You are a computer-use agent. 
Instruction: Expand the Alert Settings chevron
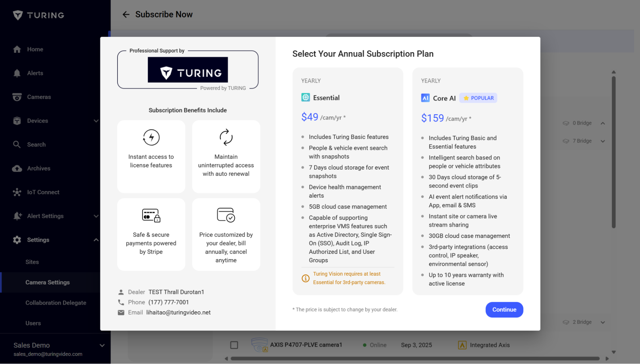(x=96, y=216)
